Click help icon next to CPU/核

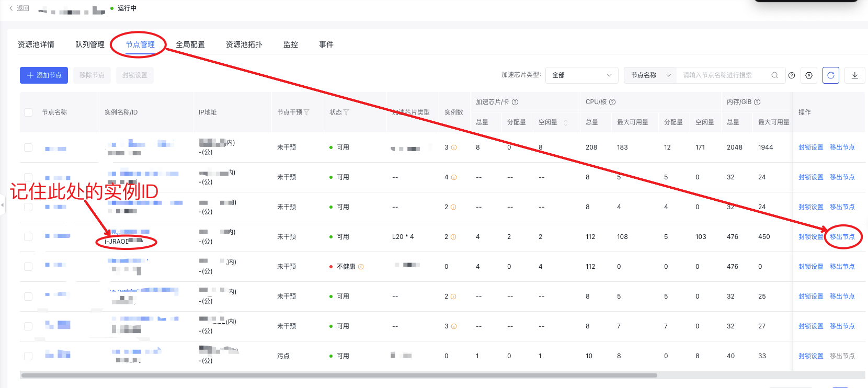coord(612,102)
